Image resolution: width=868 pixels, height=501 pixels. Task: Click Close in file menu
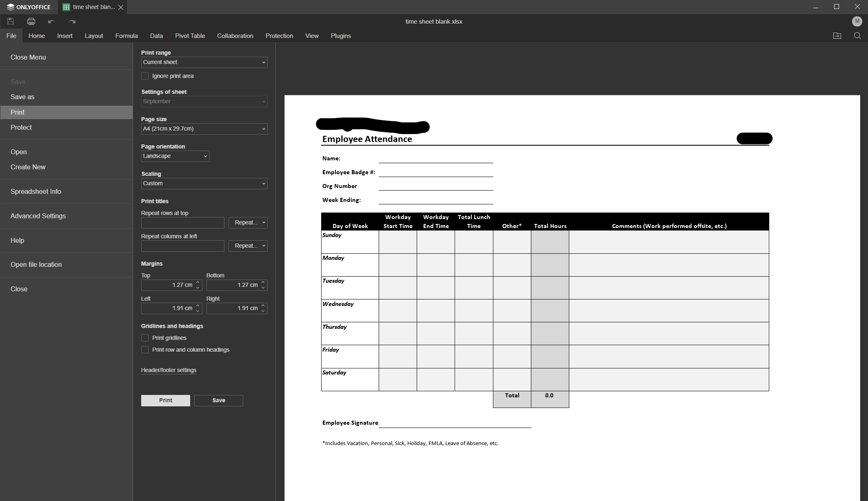pos(67,289)
